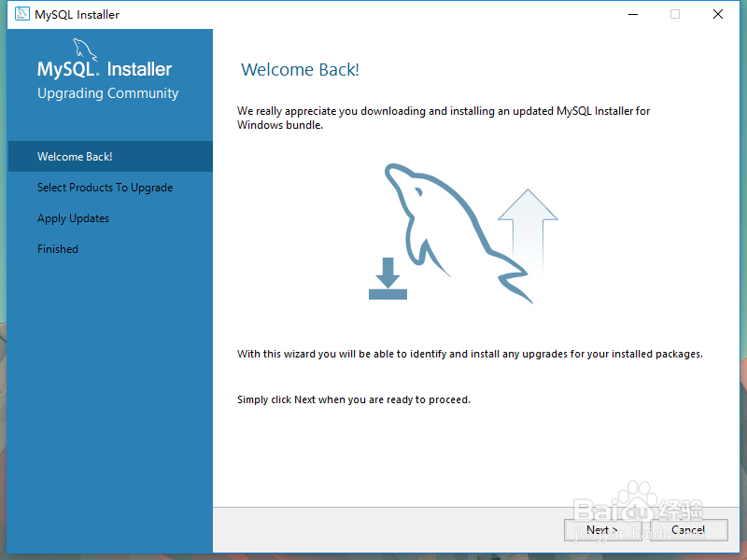This screenshot has width=747, height=560.
Task: Click the large dolphin illustration
Action: pyautogui.click(x=458, y=233)
